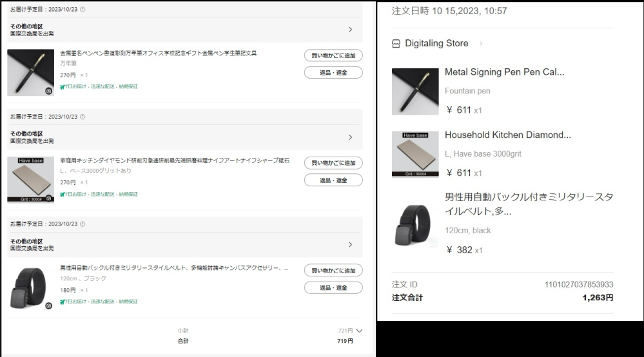Viewport: 644px width, 357px height.
Task: Click the help icon beside the second delivery date
Action: [x=83, y=117]
